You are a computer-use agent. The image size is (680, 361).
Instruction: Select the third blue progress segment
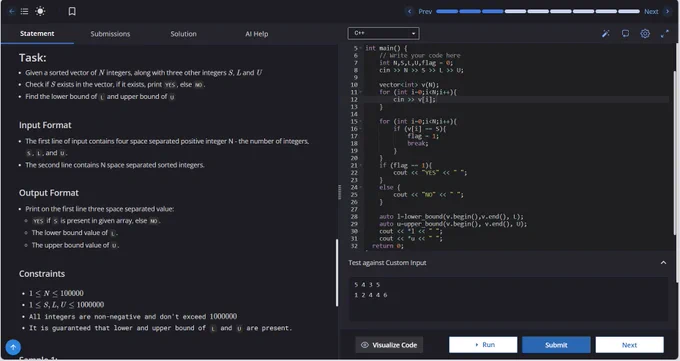(x=493, y=12)
